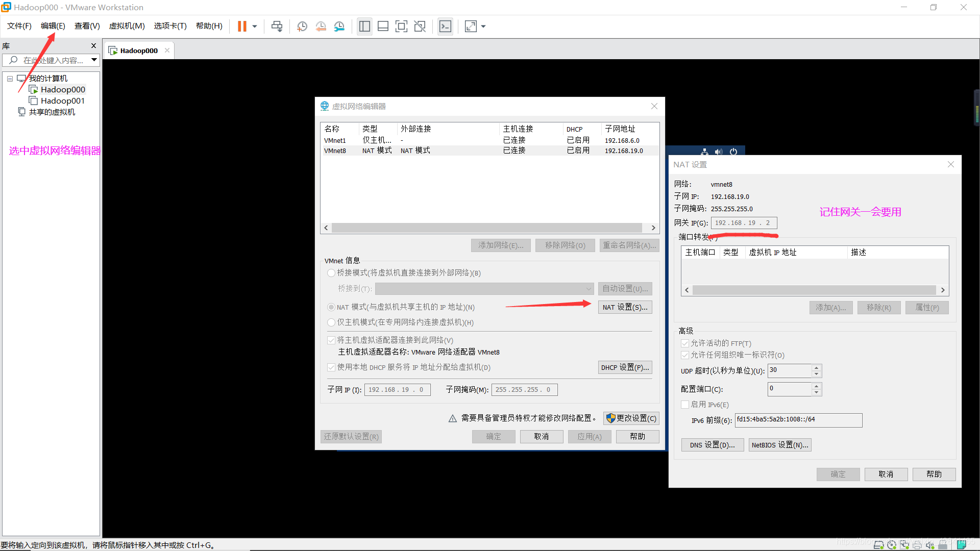This screenshot has height=551, width=980.
Task: Open the stretch mode dropdown arrow
Action: tap(483, 27)
